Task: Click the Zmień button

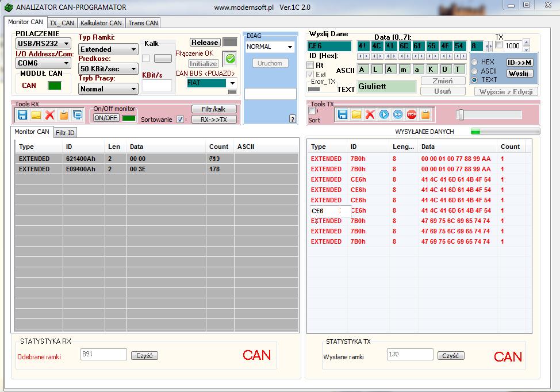Action: click(x=443, y=81)
